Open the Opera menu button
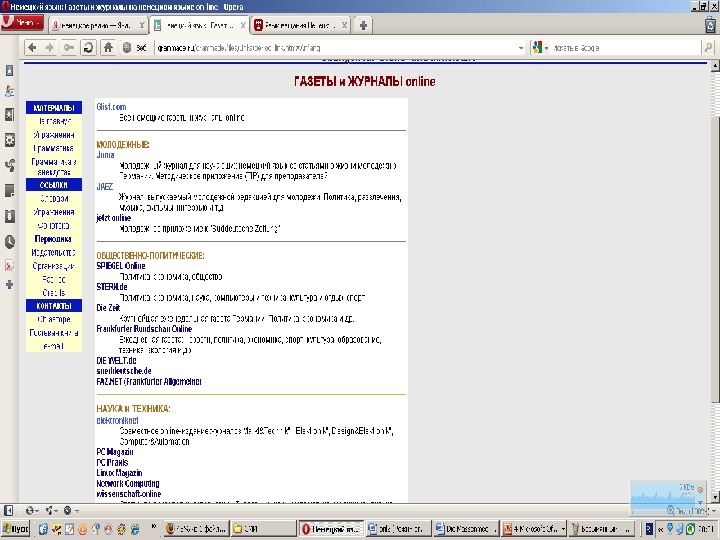Screen dimensions: 720x540 coord(22,22)
